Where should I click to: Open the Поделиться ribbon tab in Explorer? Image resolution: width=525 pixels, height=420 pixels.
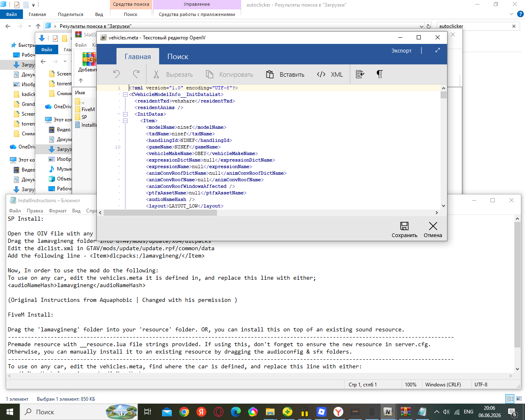pos(71,14)
